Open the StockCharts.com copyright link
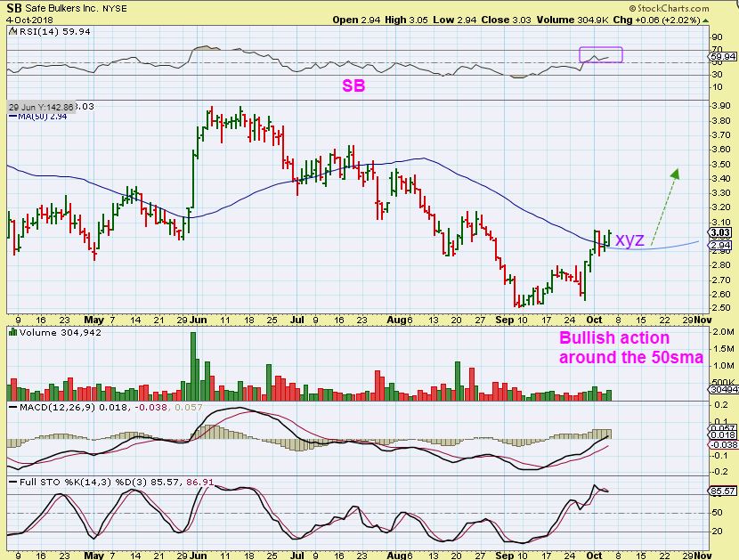 tap(669, 8)
